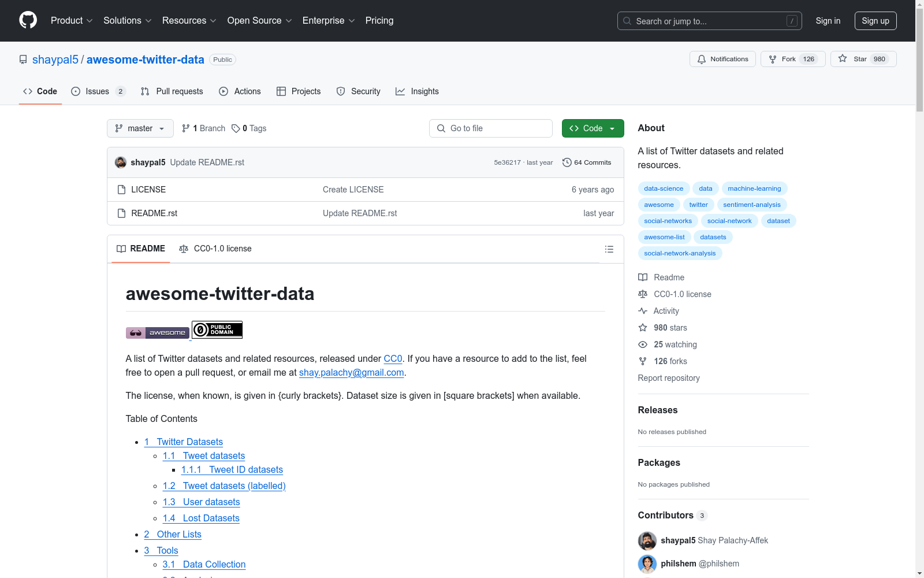Screen dimensions: 924x578
Task: Open the Pricing page
Action: [379, 21]
